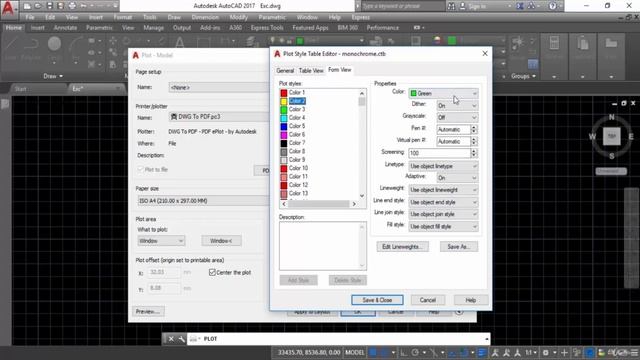Open the Line end style dropdown
Viewport: 640px width, 360px height.
pyautogui.click(x=443, y=202)
